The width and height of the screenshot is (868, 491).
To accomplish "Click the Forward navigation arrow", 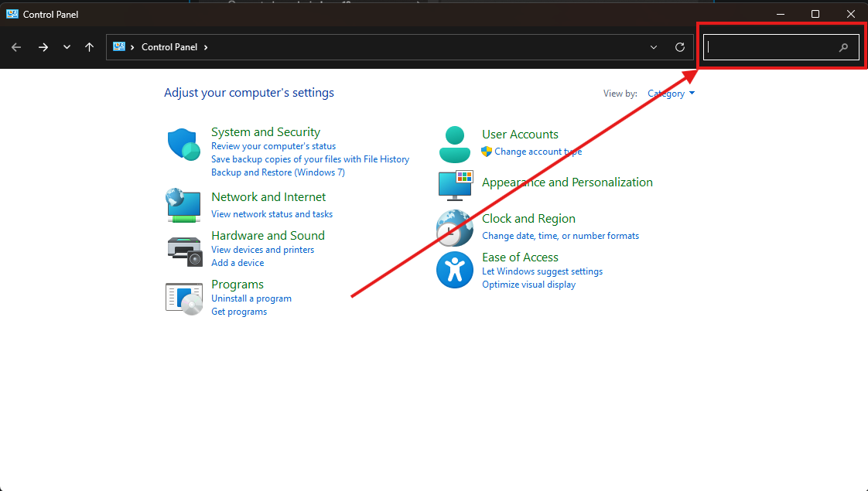I will [x=43, y=47].
